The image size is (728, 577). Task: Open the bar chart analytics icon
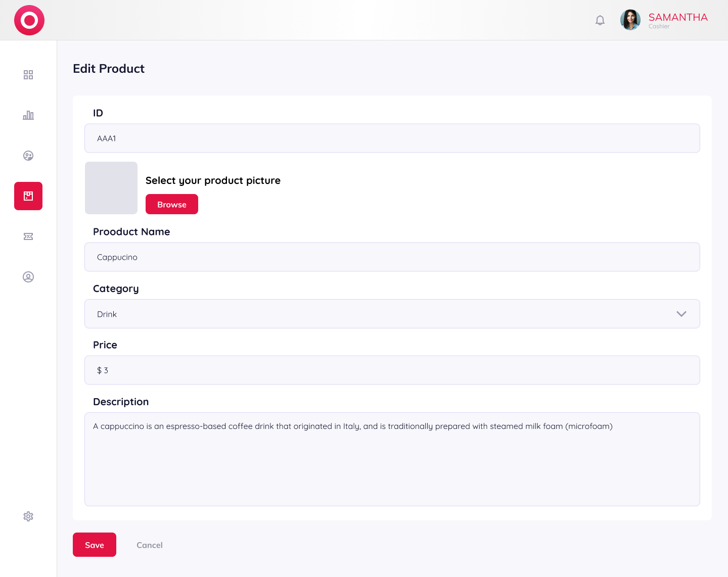click(x=28, y=115)
